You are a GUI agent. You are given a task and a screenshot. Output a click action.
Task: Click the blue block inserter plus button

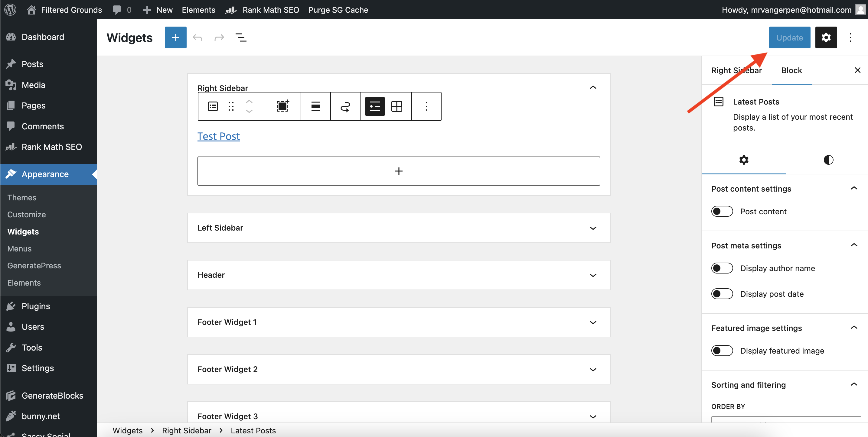(x=175, y=37)
